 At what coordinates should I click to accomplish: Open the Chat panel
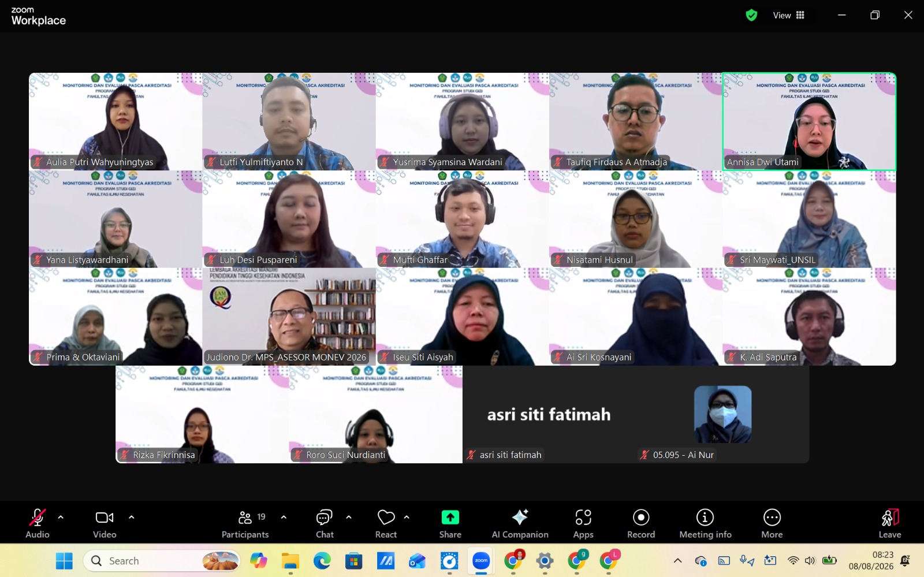tap(325, 524)
